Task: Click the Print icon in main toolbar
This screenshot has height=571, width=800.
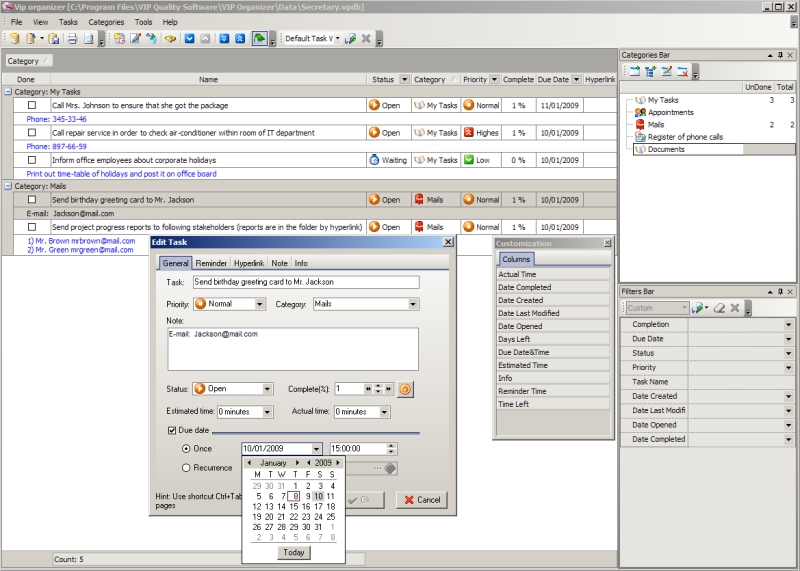Action: pos(71,39)
